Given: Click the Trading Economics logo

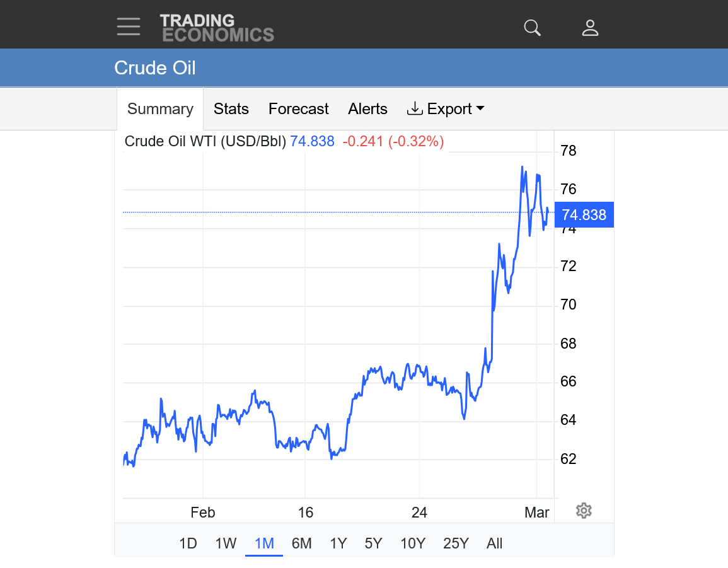Looking at the screenshot, I should click(x=217, y=28).
